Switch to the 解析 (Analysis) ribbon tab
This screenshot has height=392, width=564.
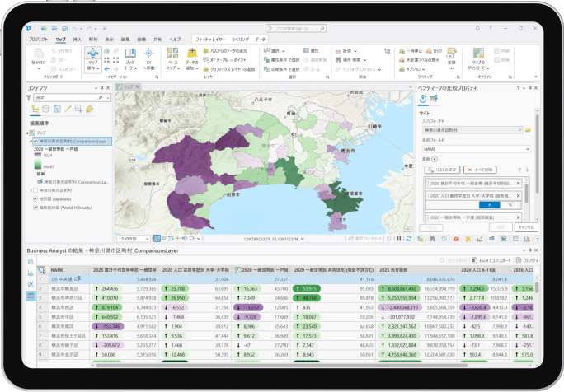(x=92, y=39)
